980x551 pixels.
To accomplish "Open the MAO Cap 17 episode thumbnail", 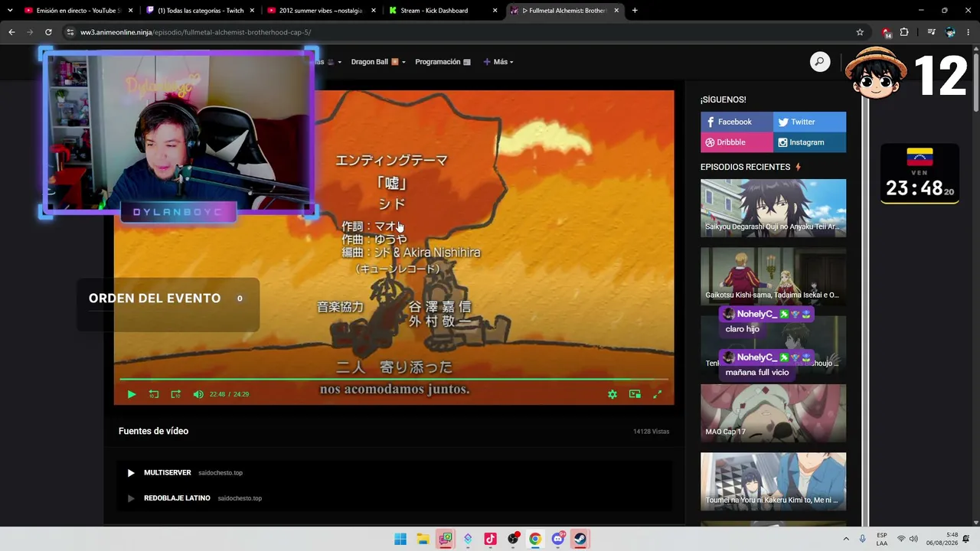I will point(773,413).
